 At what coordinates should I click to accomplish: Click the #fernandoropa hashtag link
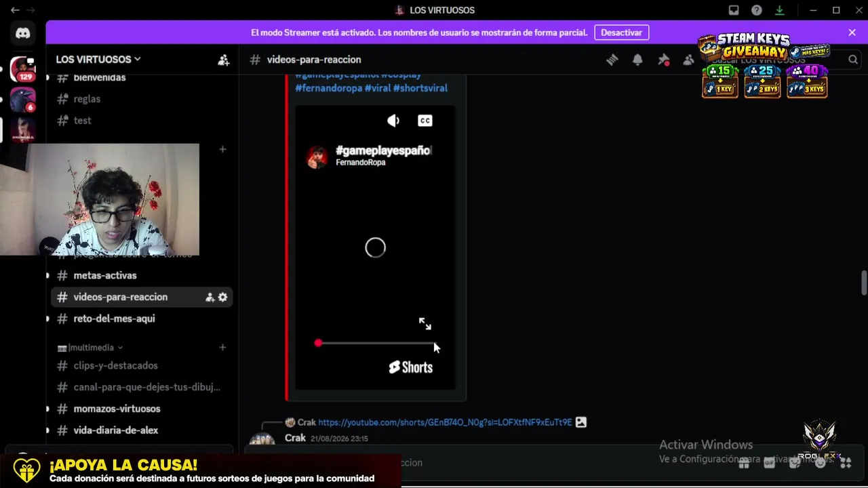click(x=328, y=88)
